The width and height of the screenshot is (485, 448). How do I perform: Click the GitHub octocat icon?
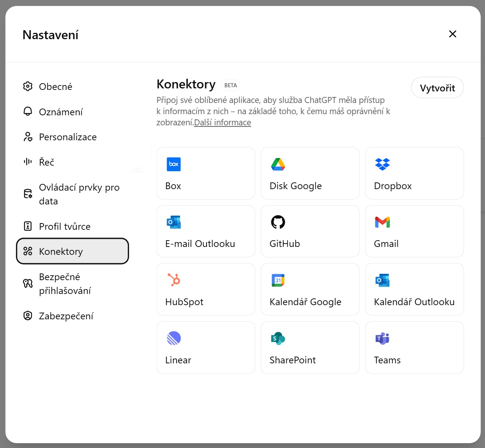click(278, 222)
